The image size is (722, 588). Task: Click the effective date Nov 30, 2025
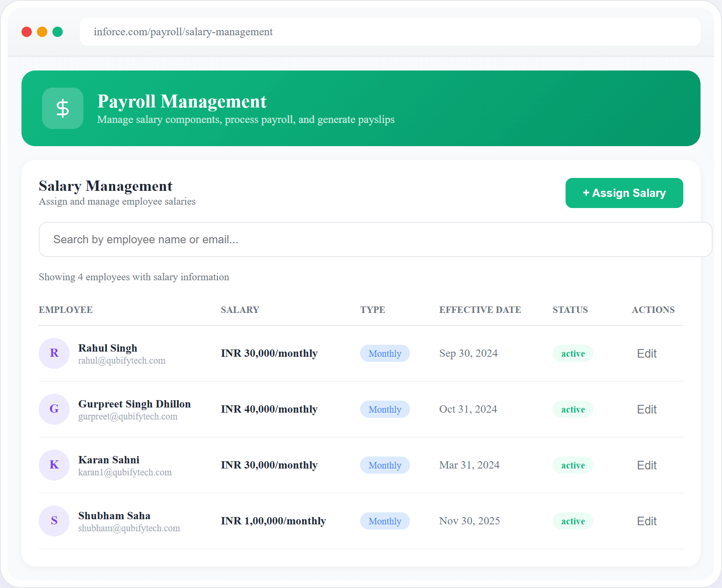point(469,521)
